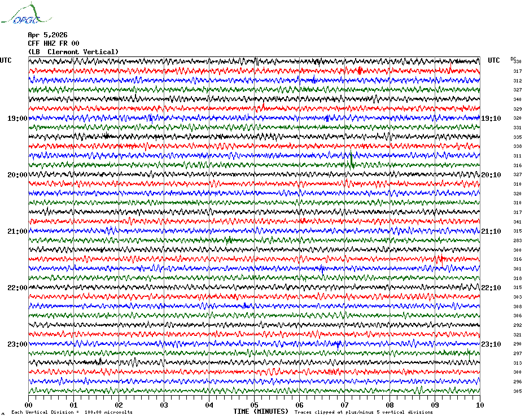Click the "10" minute tick on the time axis
Viewport: 525px width, 420px height.
click(480, 405)
